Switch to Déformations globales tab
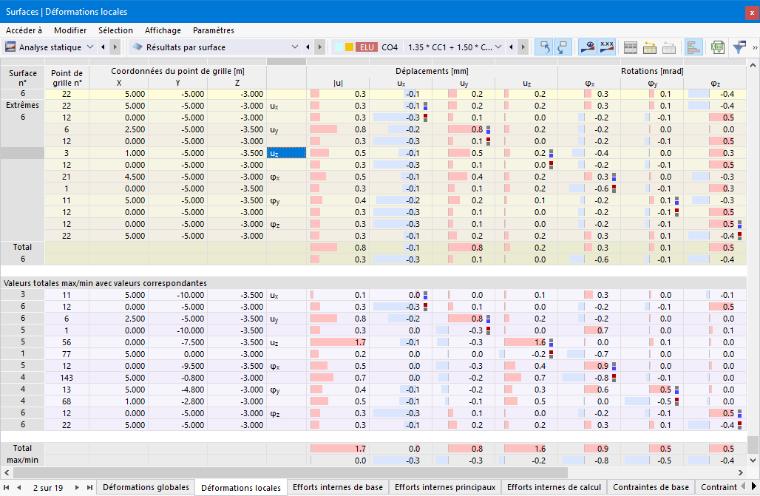The image size is (760, 496). [146, 487]
